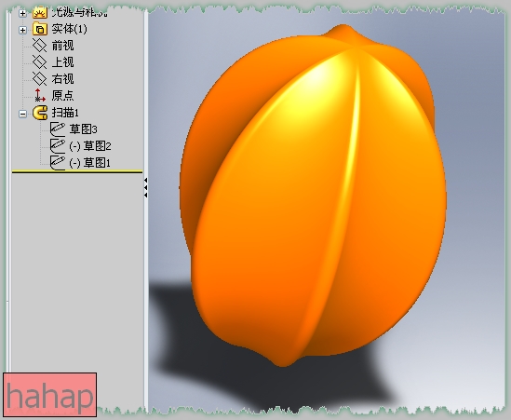Click the yellow rollback bar under the tree
This screenshot has width=511, height=420.
(77, 171)
